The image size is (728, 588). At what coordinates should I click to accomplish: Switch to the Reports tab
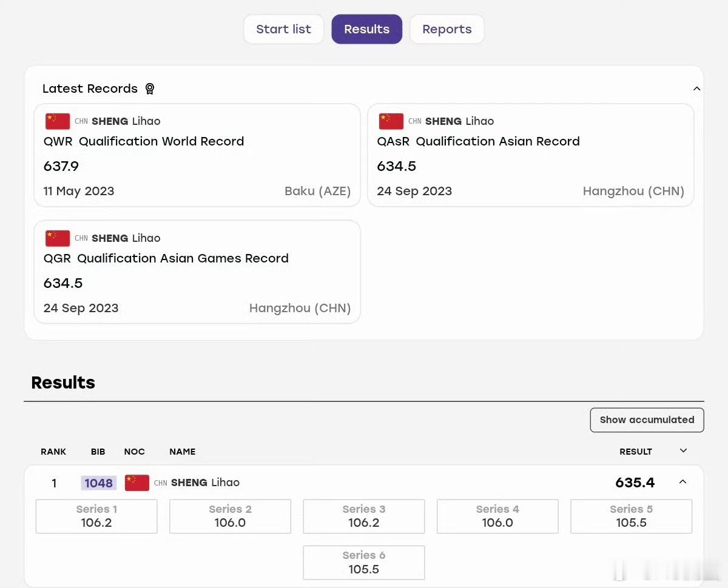447,29
